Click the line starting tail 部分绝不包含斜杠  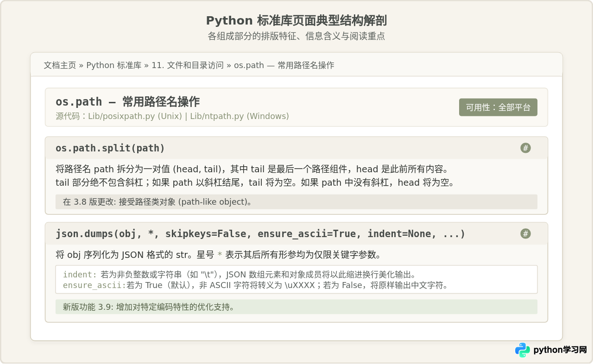pyautogui.click(x=256, y=182)
